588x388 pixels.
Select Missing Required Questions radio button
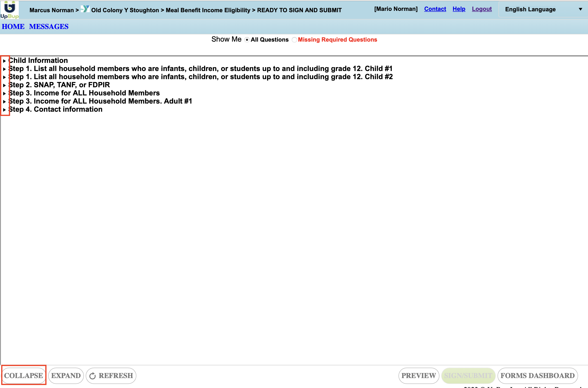coord(294,40)
